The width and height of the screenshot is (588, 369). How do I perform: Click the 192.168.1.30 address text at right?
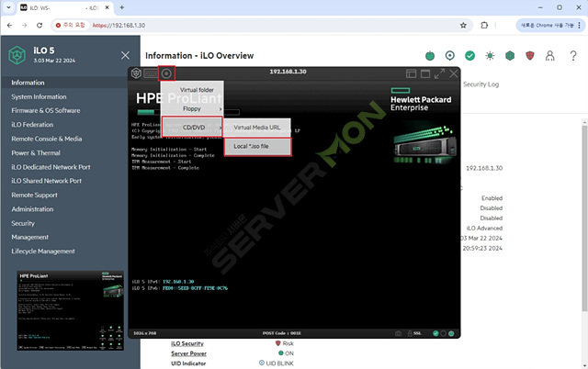[x=484, y=168]
